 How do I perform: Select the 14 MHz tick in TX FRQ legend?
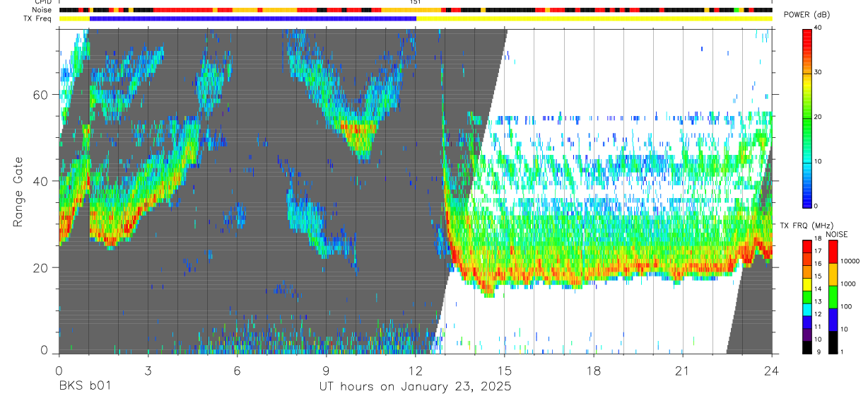[x=818, y=289]
